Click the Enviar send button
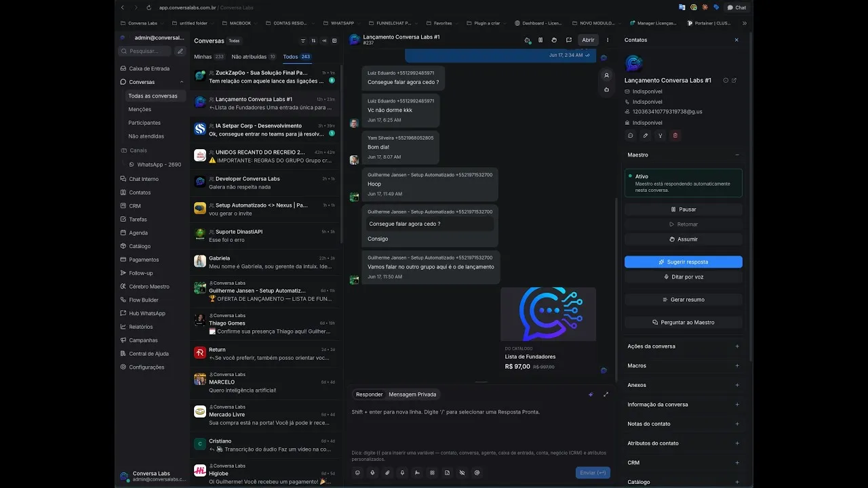The height and width of the screenshot is (488, 868). (x=593, y=472)
